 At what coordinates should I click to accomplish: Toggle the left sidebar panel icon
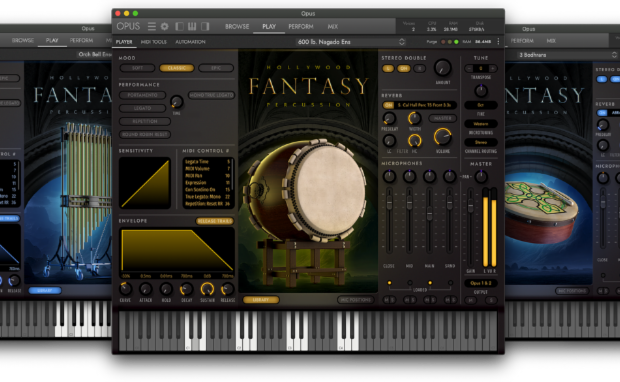180,26
